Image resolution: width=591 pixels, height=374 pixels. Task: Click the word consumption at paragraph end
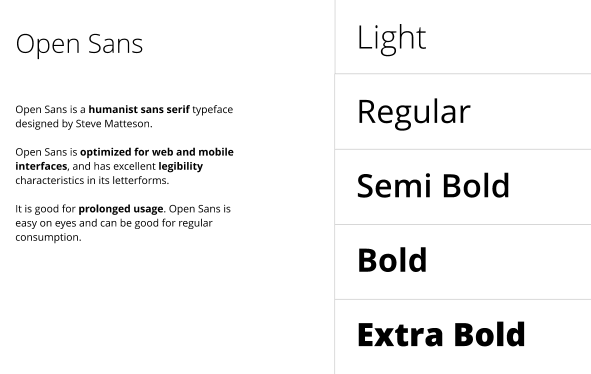pyautogui.click(x=48, y=238)
